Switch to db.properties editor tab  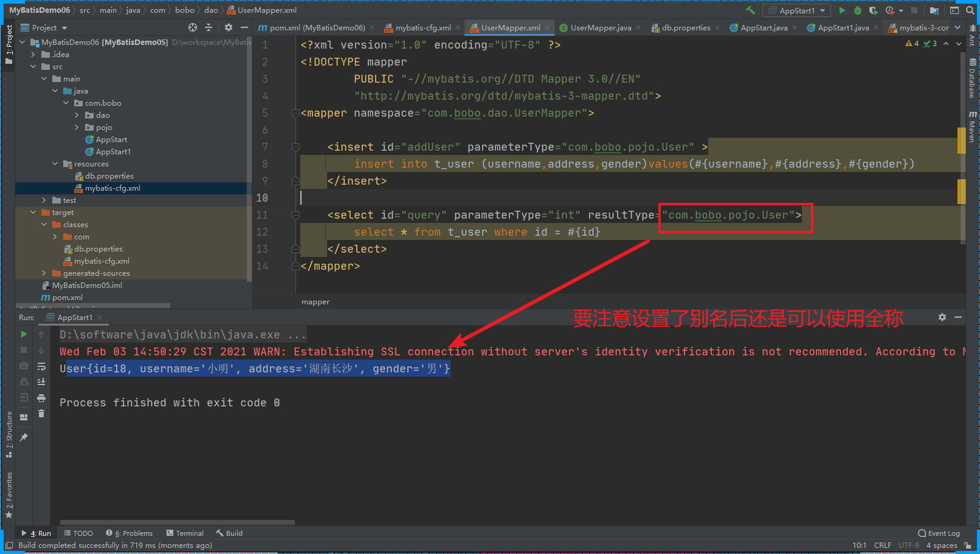click(x=685, y=27)
